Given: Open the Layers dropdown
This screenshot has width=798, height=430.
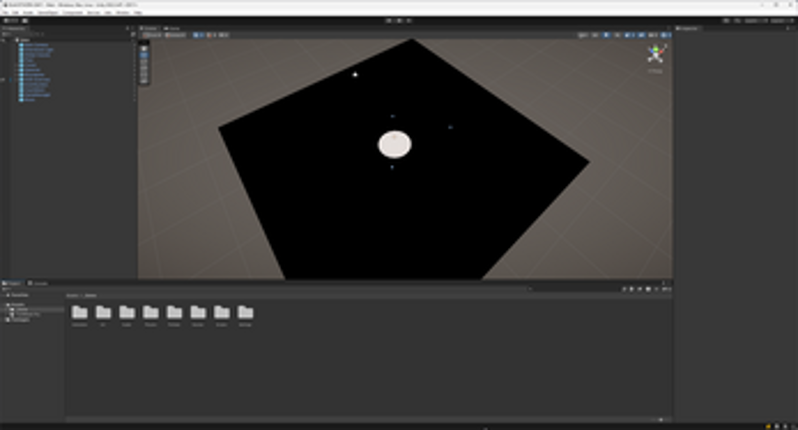Looking at the screenshot, I should click(755, 21).
